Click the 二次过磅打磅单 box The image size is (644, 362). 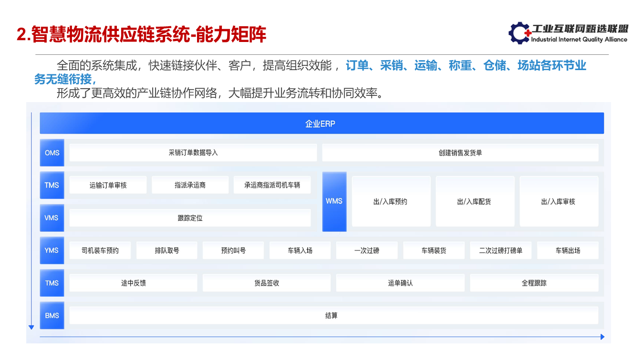click(x=501, y=250)
